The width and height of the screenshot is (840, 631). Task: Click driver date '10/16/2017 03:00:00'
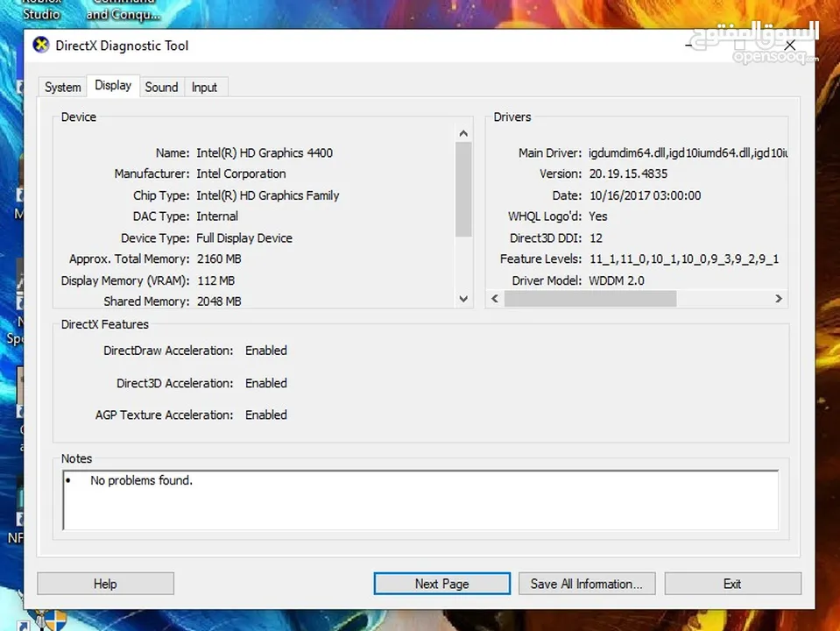[645, 195]
